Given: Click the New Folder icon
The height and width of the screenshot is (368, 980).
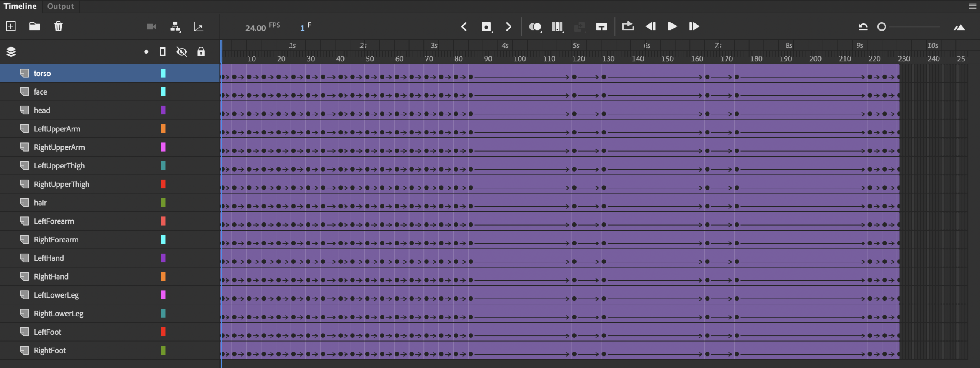Looking at the screenshot, I should (34, 26).
